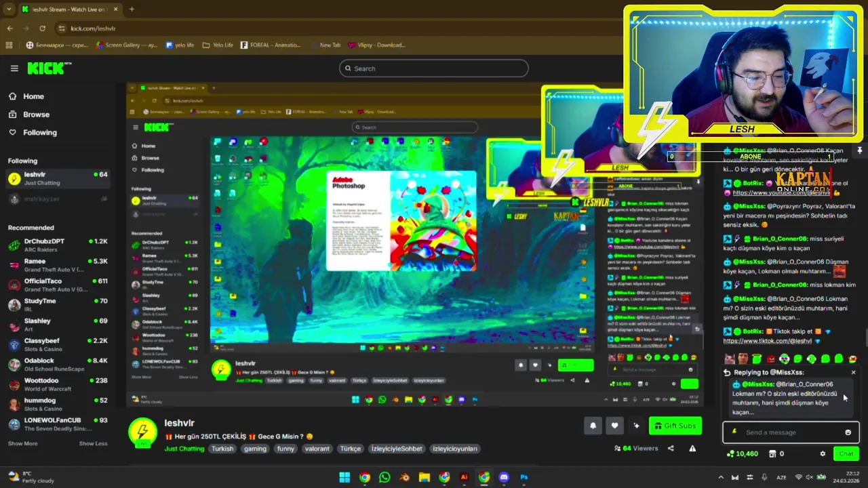This screenshot has height=488, width=868.
Task: Open Classybeef recommended channel
Action: click(58, 344)
